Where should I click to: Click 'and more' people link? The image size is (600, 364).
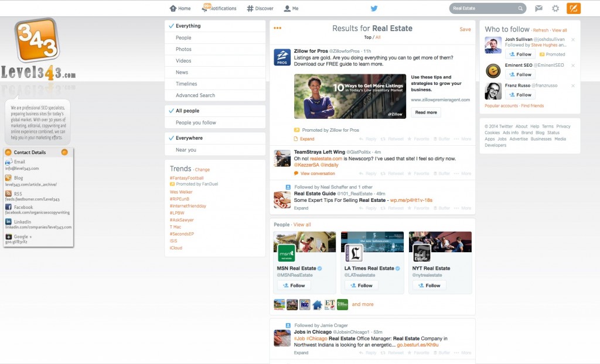tap(362, 304)
